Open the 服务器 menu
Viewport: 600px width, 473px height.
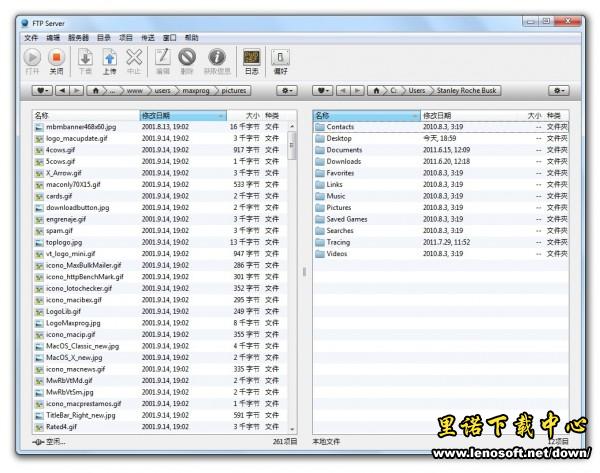78,38
